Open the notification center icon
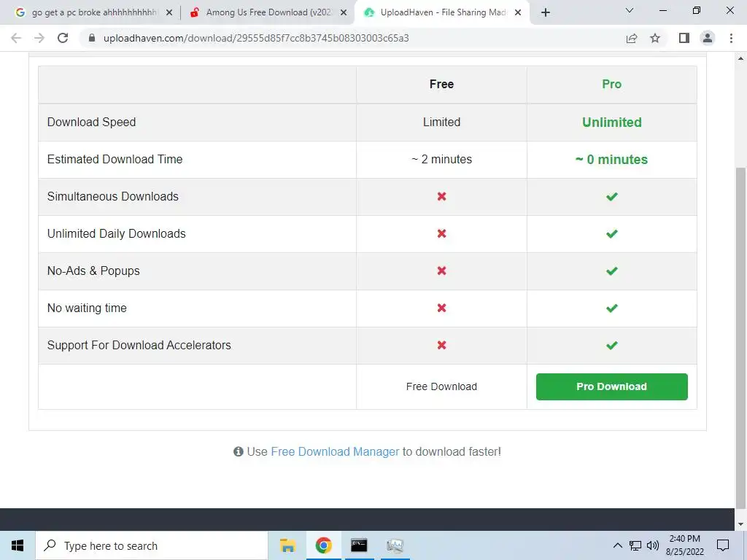This screenshot has width=747, height=560. 723,545
